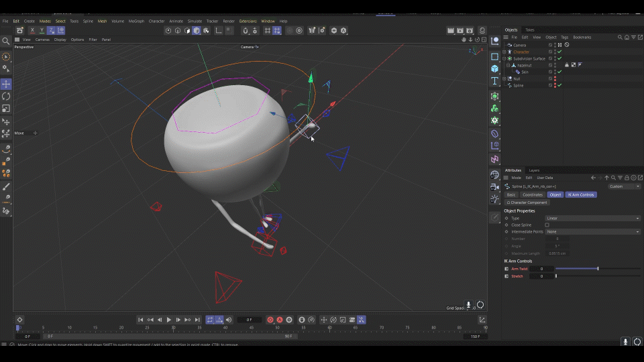644x362 pixels.
Task: Enable Autokeying red A button
Action: coord(280,320)
